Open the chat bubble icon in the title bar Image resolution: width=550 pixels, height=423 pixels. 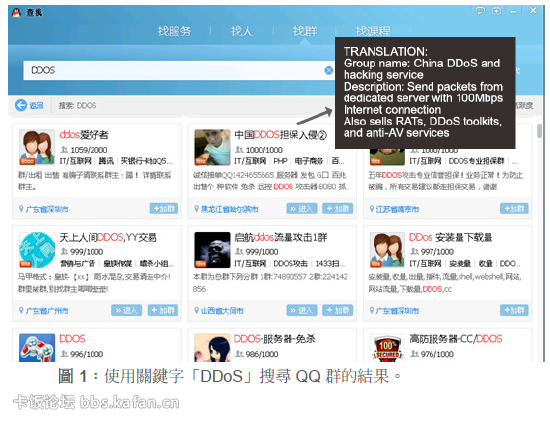[479, 11]
